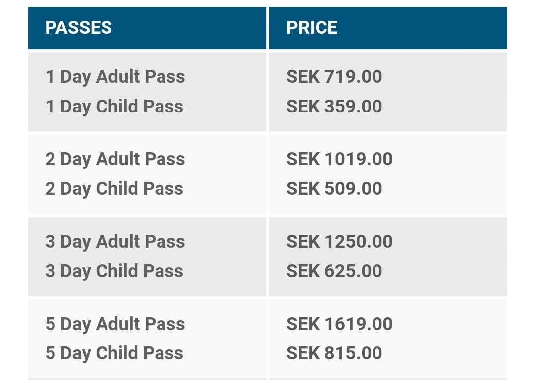Click the 3 Day Adult Pass label
The width and height of the screenshot is (535, 392).
[115, 242]
